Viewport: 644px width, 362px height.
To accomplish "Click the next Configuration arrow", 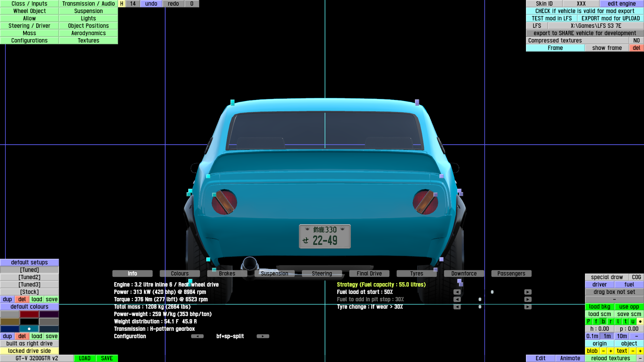I will point(263,336).
